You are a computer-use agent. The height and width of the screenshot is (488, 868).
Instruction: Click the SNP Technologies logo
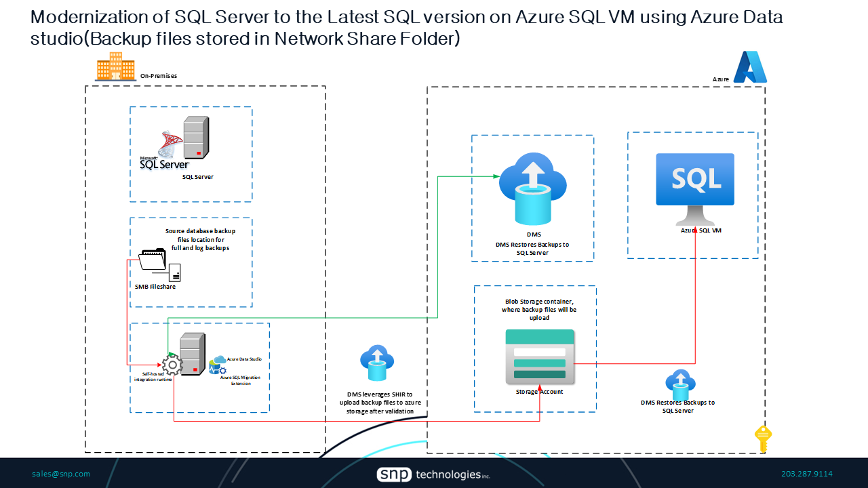434,474
